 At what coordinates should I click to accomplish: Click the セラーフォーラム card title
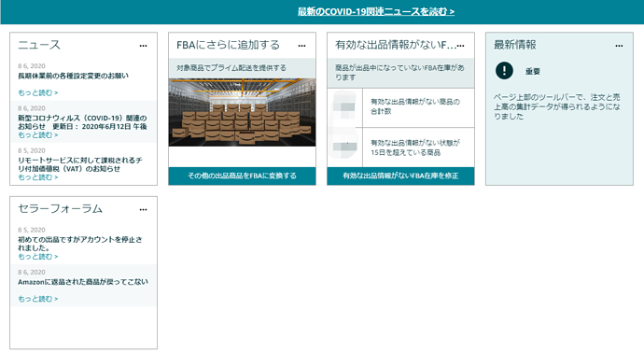[x=60, y=208]
